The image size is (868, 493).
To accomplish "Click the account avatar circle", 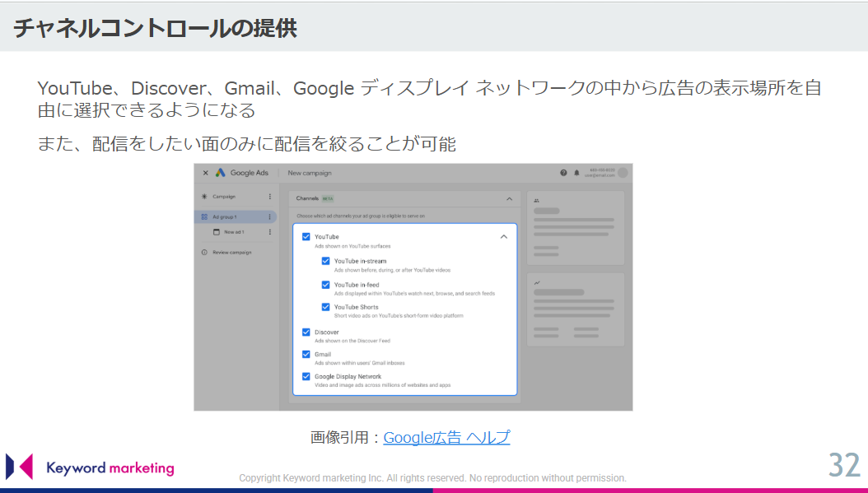I will 623,173.
